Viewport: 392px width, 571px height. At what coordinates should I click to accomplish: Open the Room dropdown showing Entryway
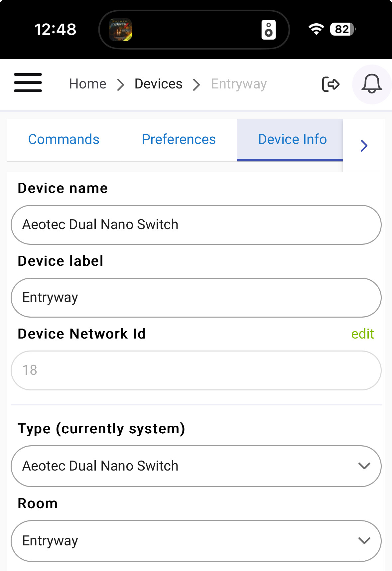(x=196, y=541)
